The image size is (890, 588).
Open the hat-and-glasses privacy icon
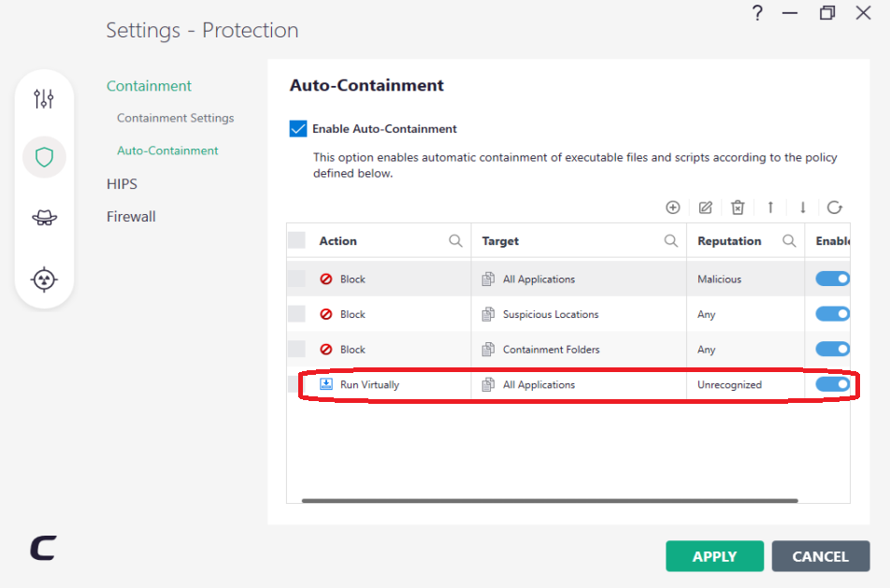(44, 217)
